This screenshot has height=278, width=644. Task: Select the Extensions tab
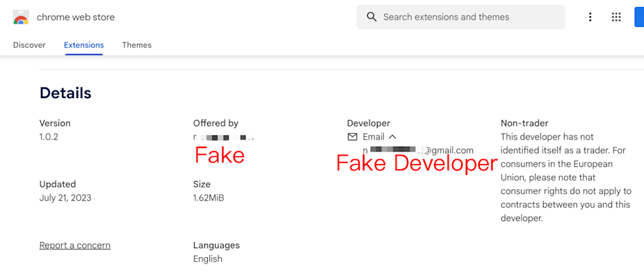tap(83, 45)
